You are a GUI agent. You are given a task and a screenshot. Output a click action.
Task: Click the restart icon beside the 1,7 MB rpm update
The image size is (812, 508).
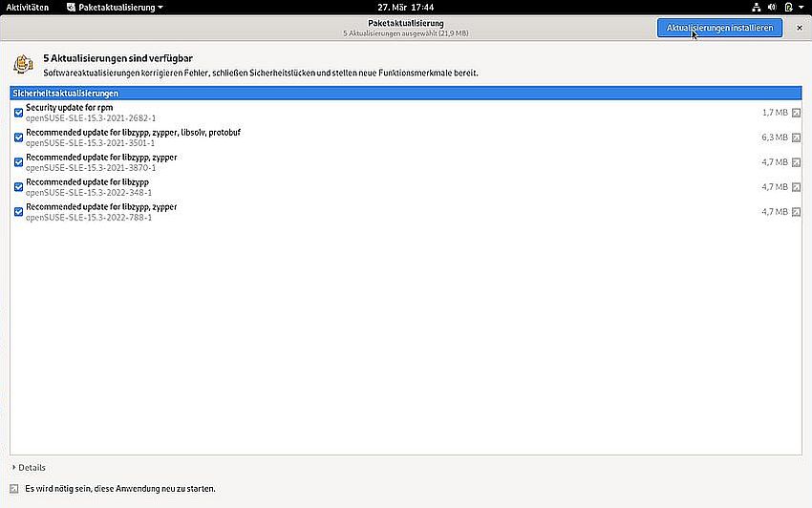796,113
